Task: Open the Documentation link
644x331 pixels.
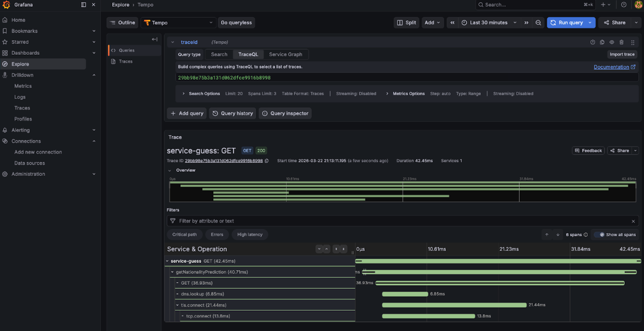Action: pos(615,67)
